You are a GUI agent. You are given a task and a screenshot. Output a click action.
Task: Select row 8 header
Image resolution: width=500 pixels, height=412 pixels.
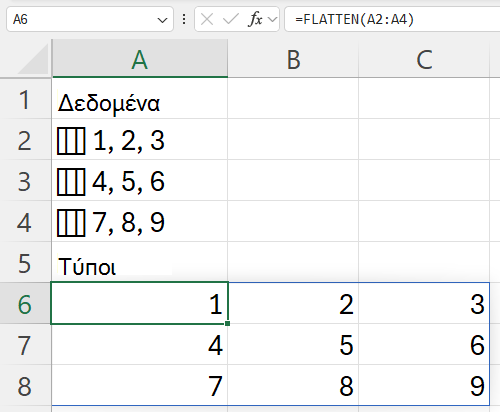click(25, 385)
